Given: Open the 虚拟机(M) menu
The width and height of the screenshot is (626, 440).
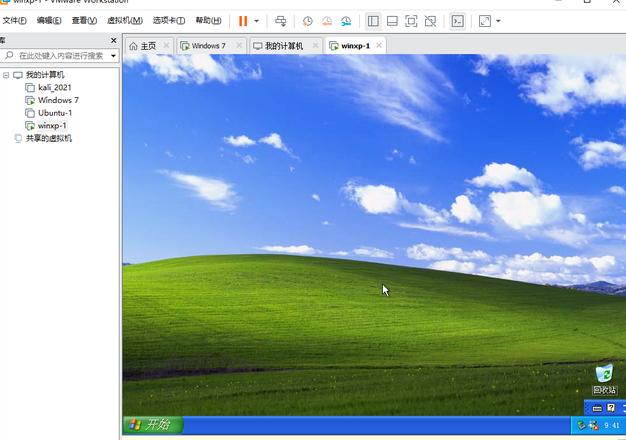Looking at the screenshot, I should point(125,20).
